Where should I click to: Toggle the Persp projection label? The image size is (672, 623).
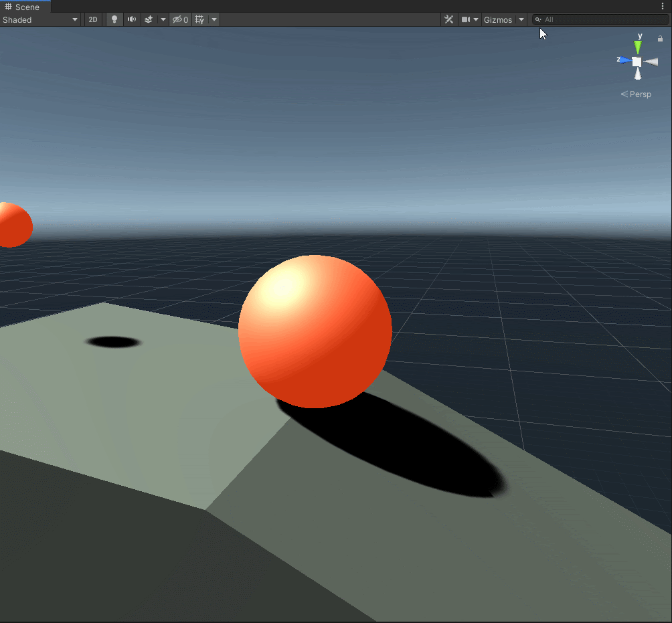point(636,94)
